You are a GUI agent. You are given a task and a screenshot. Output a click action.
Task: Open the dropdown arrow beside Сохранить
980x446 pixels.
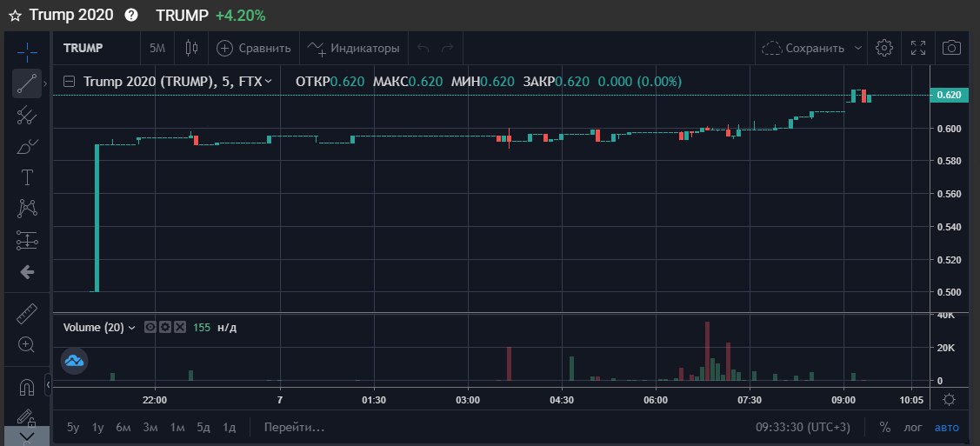(x=858, y=48)
